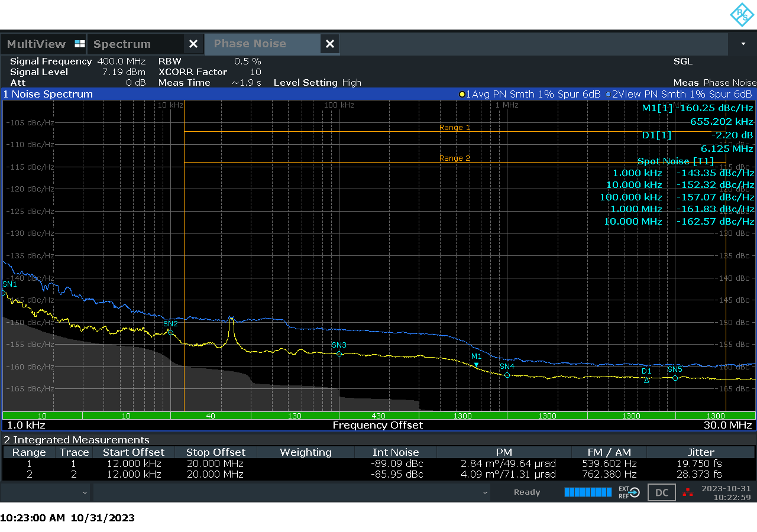Click the EXT REF status icon
Image resolution: width=757 pixels, height=532 pixels.
[628, 492]
